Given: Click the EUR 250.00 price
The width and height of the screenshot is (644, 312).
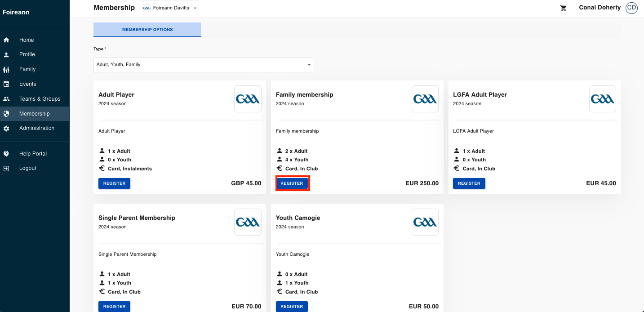Looking at the screenshot, I should click(x=422, y=183).
